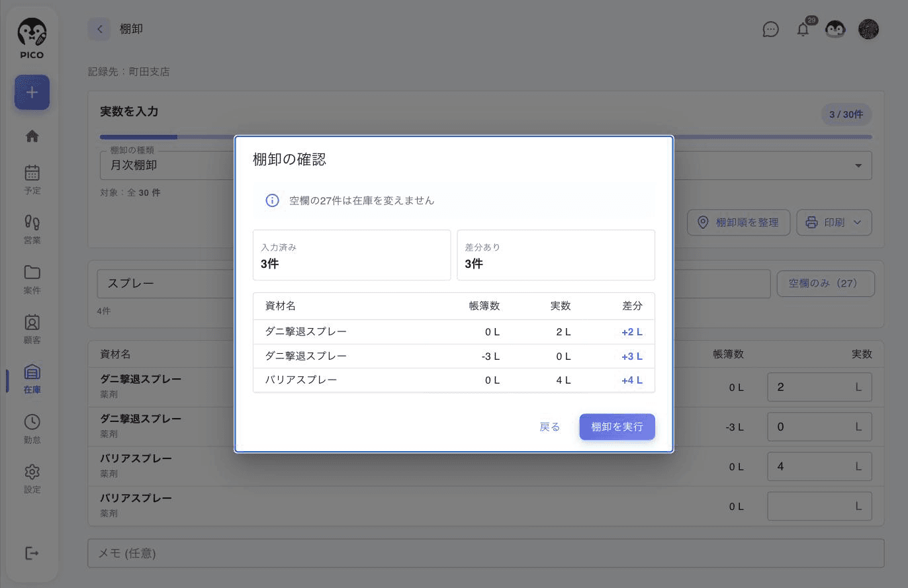Image resolution: width=908 pixels, height=588 pixels.
Task: Click the PICO penguin logo
Action: (32, 38)
